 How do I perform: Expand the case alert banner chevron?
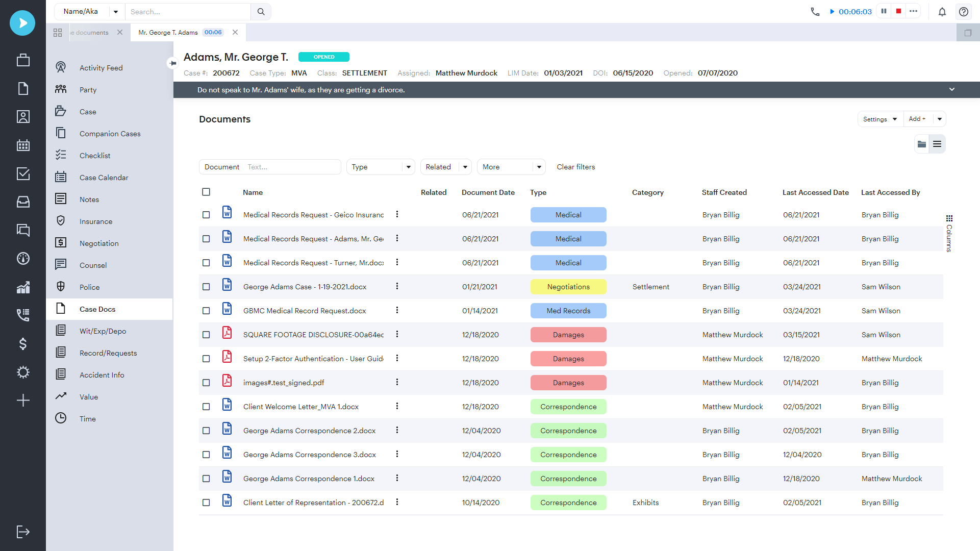tap(951, 89)
